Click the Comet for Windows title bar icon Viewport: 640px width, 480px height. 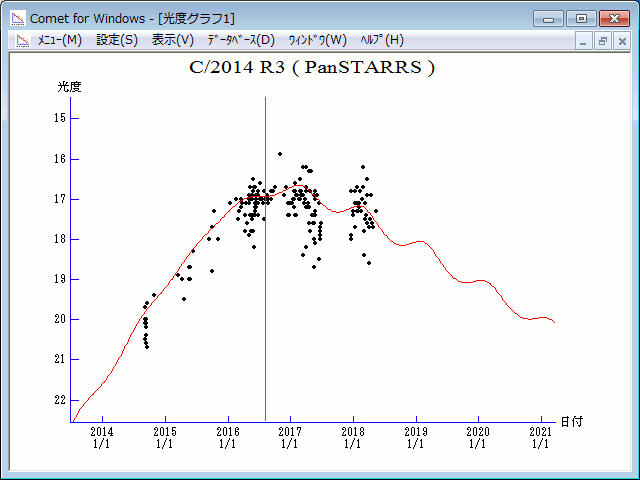point(19,17)
